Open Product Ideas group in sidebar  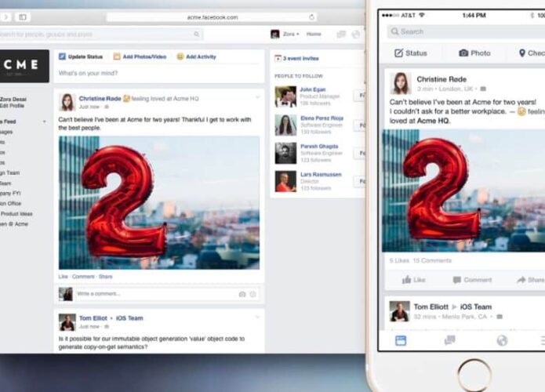(x=16, y=214)
